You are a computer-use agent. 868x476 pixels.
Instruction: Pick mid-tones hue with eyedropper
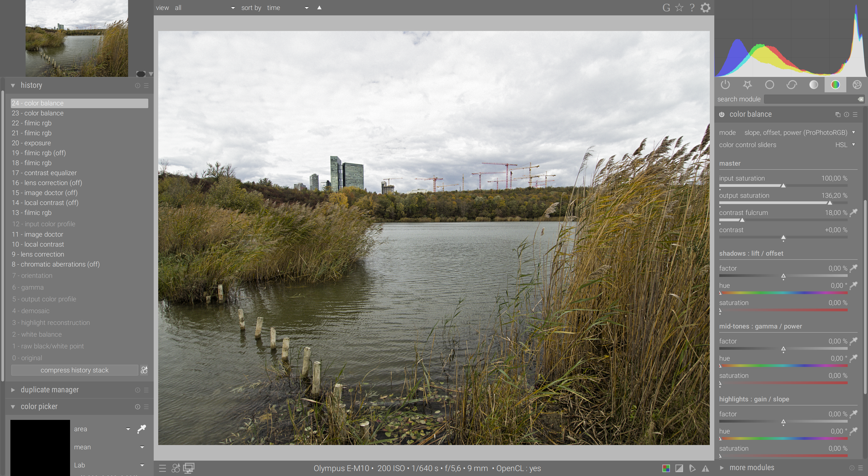(854, 358)
